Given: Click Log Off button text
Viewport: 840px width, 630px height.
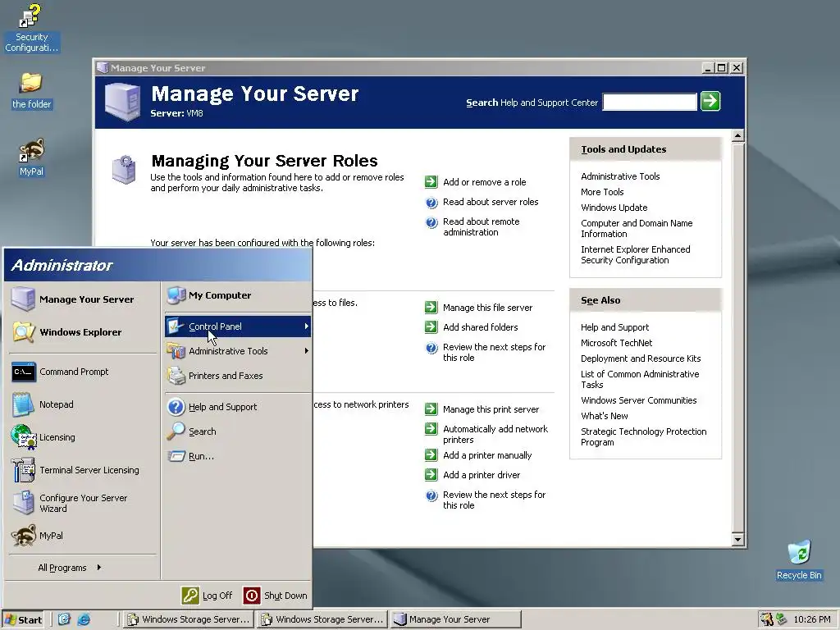Looking at the screenshot, I should [217, 596].
